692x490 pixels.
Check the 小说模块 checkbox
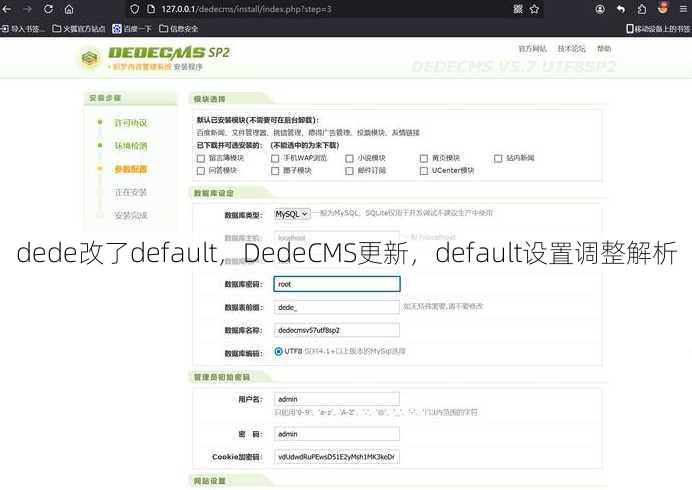(x=350, y=158)
